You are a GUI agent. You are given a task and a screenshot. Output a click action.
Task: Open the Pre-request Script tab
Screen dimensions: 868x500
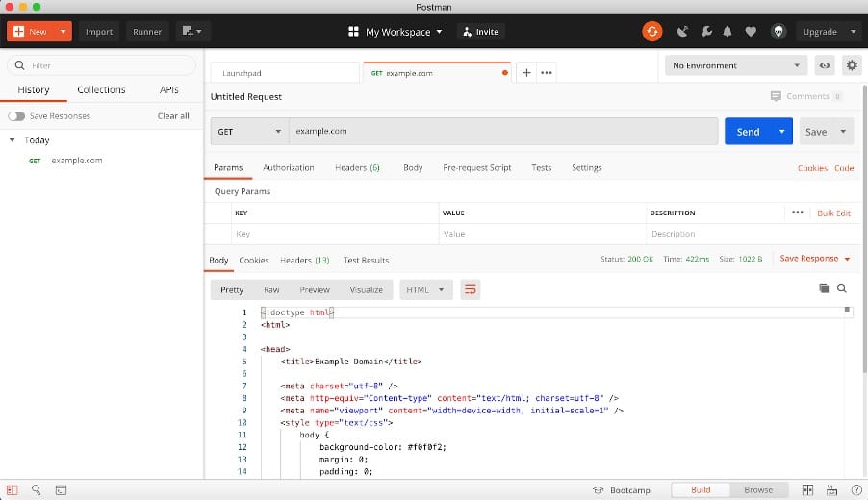pos(476,167)
